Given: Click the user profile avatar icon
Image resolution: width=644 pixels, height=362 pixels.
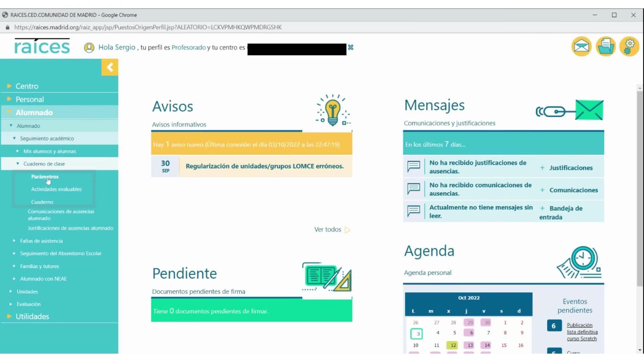Looking at the screenshot, I should (x=89, y=48).
